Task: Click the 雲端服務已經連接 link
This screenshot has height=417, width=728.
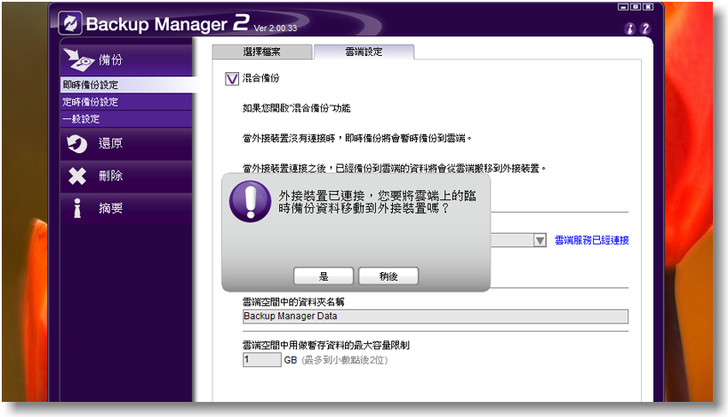Action: click(x=592, y=240)
